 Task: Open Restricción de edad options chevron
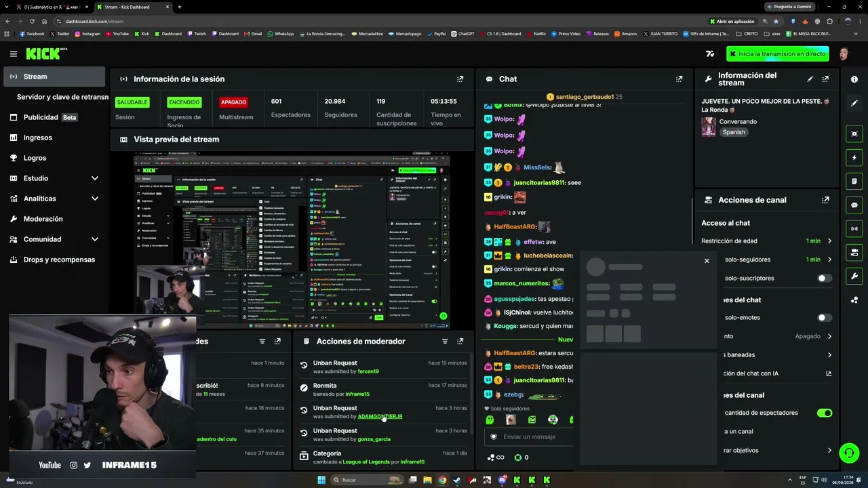[x=829, y=241]
